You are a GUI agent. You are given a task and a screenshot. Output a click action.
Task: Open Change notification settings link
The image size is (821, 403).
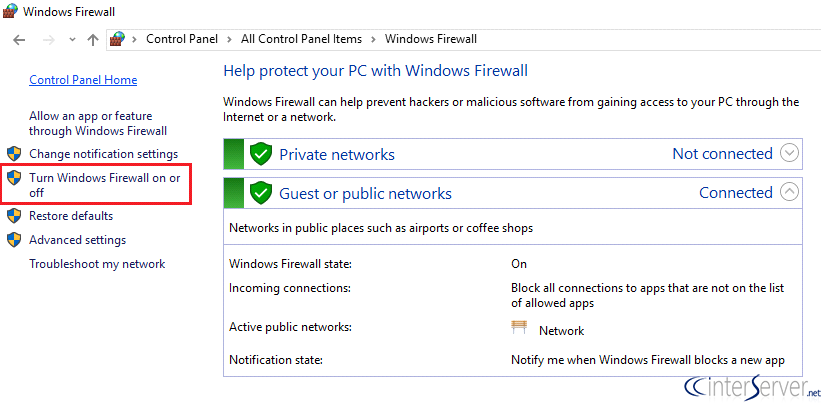coord(104,154)
